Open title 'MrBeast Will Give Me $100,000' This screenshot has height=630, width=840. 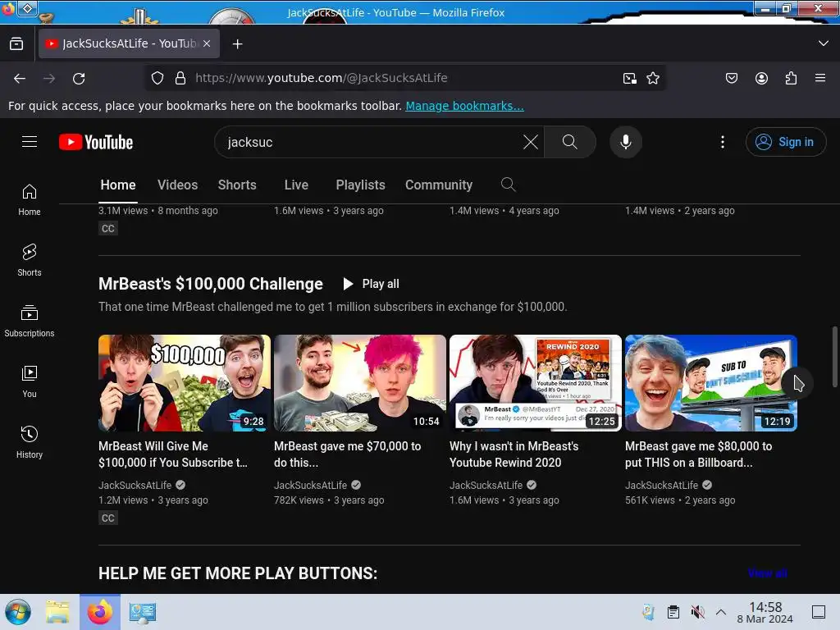[173, 454]
